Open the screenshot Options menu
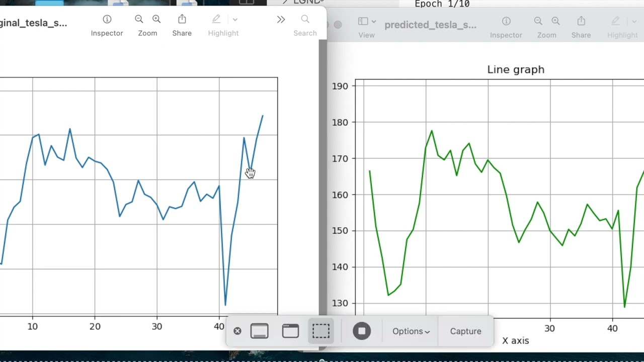Image resolution: width=644 pixels, height=362 pixels. coord(411,331)
